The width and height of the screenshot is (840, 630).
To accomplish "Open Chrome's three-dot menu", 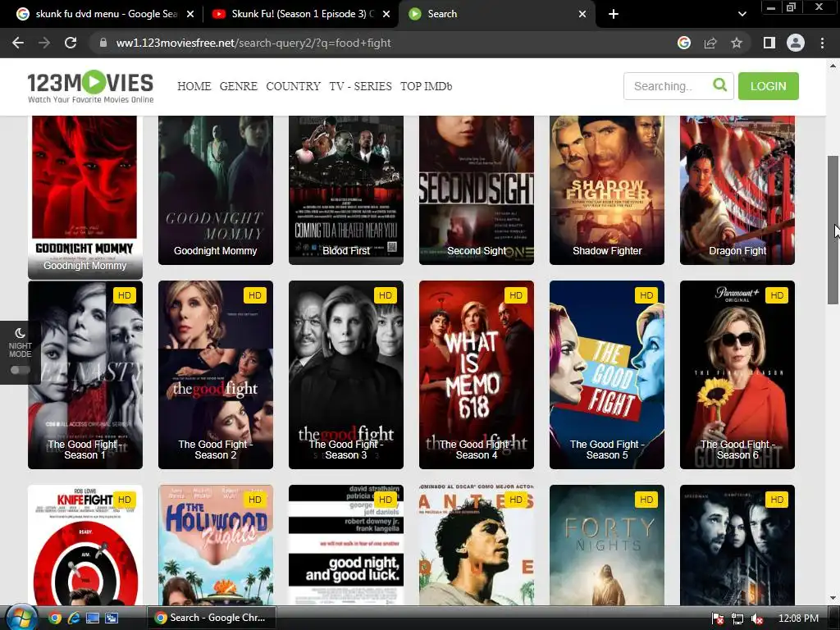I will tap(822, 43).
